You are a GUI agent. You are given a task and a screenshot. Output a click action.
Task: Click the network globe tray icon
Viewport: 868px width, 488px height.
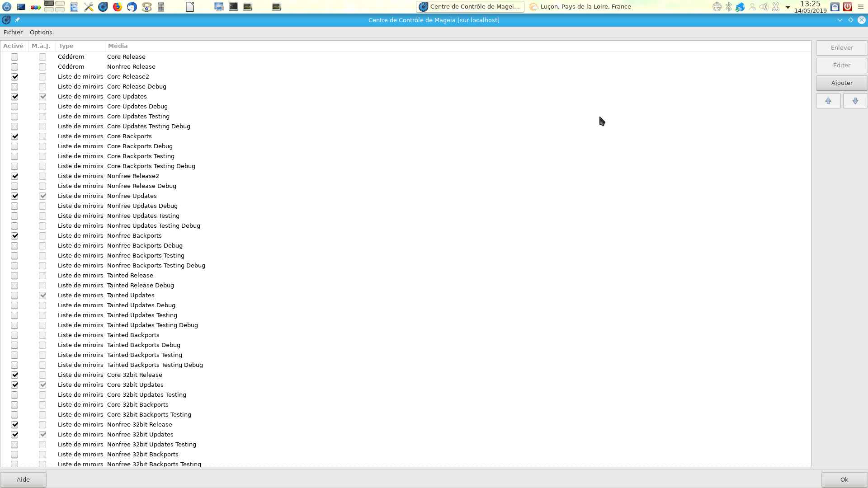[x=740, y=7]
